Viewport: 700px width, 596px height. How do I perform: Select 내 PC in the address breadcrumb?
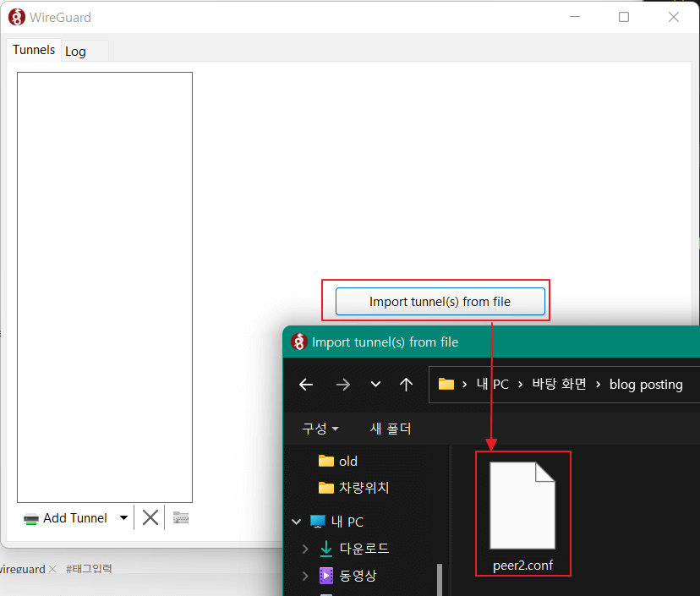pyautogui.click(x=492, y=385)
